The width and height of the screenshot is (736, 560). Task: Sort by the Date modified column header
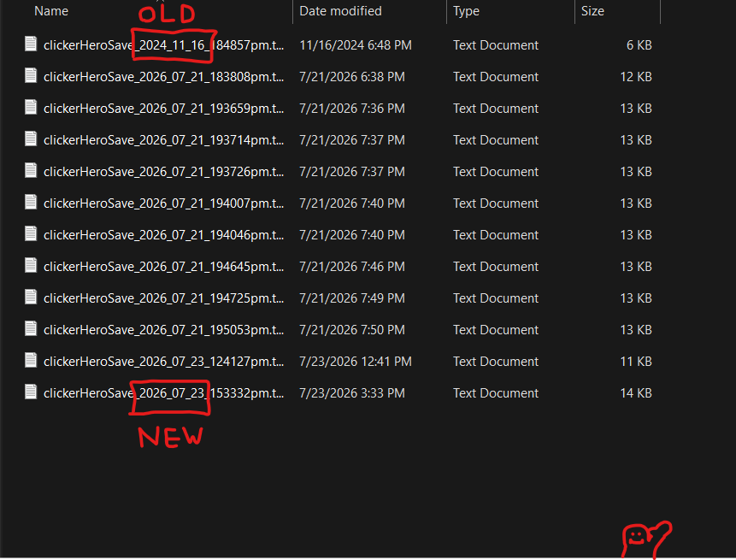[x=340, y=11]
